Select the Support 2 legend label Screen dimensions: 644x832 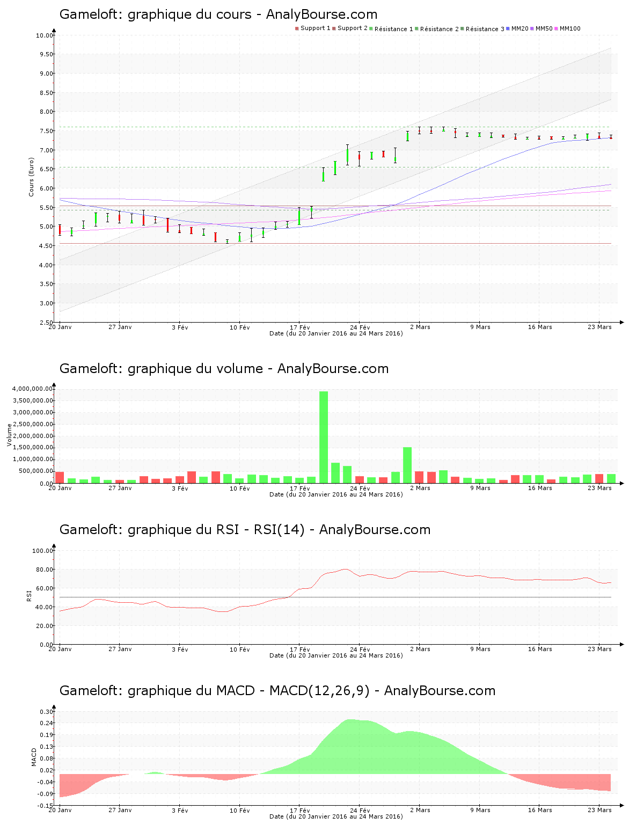tap(353, 28)
